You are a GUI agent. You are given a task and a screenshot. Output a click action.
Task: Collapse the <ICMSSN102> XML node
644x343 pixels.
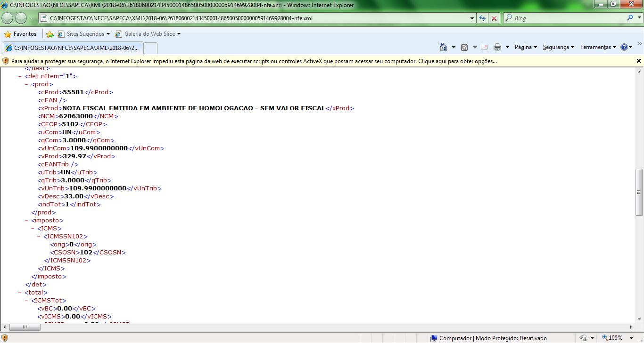tap(39, 237)
